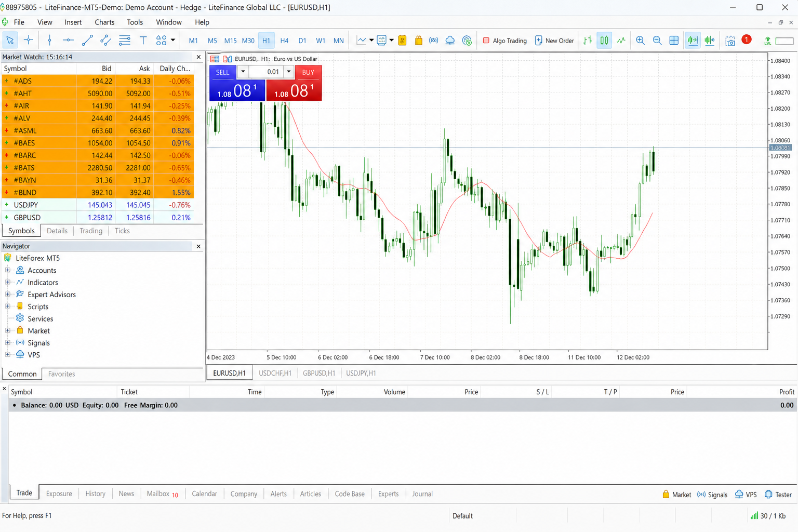Decrease volume with the left arrow
Viewport: 798px width, 532px height.
(243, 72)
